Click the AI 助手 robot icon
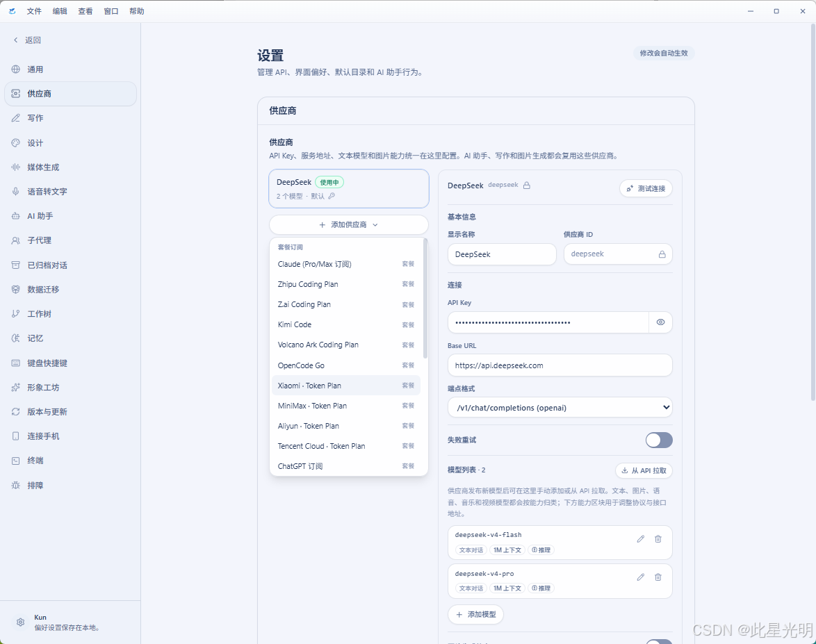This screenshot has width=816, height=644. tap(15, 216)
